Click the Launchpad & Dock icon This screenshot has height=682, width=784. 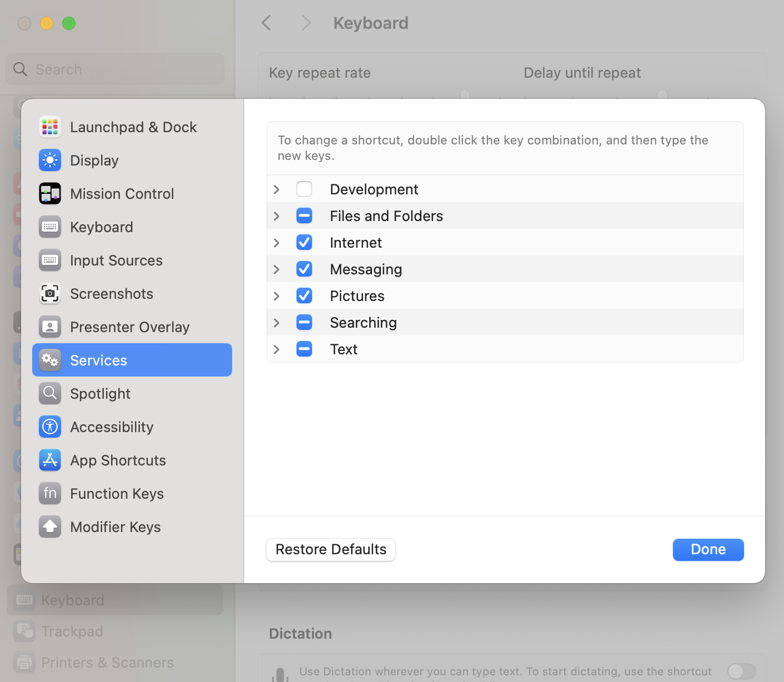click(x=50, y=127)
